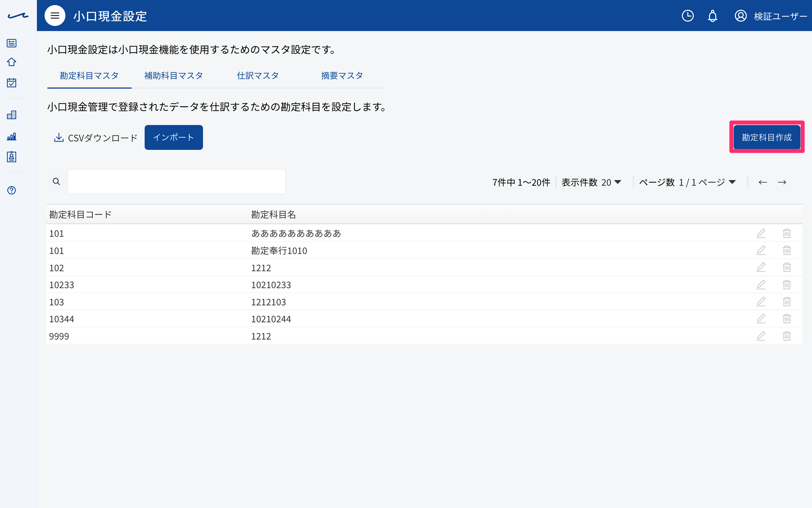Image resolution: width=812 pixels, height=508 pixels.
Task: Open help question mark icon
Action: click(x=12, y=190)
